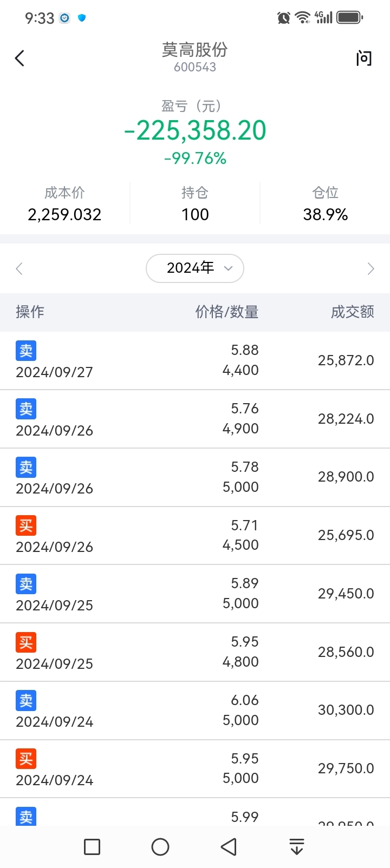Tap the 成本价 2,259.032 value
This screenshot has width=390, height=868.
coord(64,214)
